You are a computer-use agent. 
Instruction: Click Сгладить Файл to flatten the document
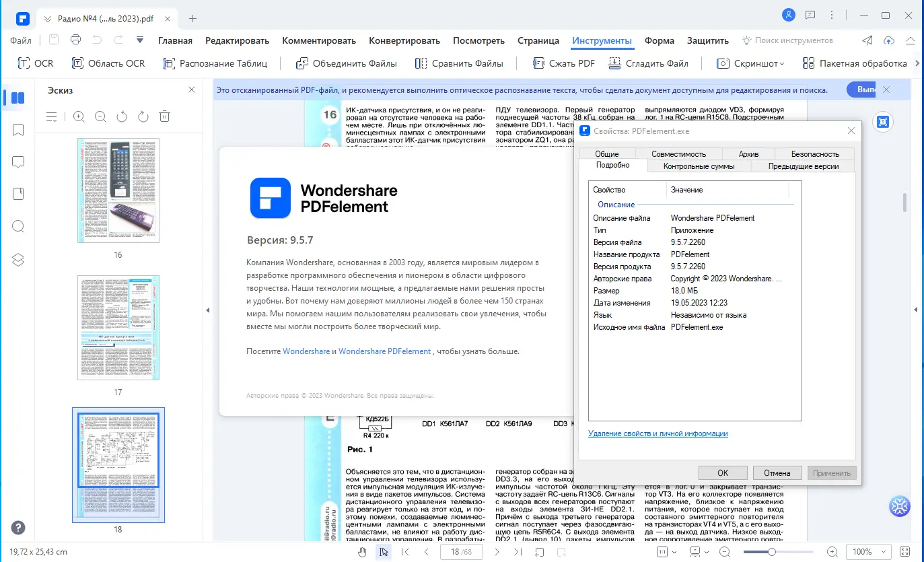pyautogui.click(x=648, y=63)
